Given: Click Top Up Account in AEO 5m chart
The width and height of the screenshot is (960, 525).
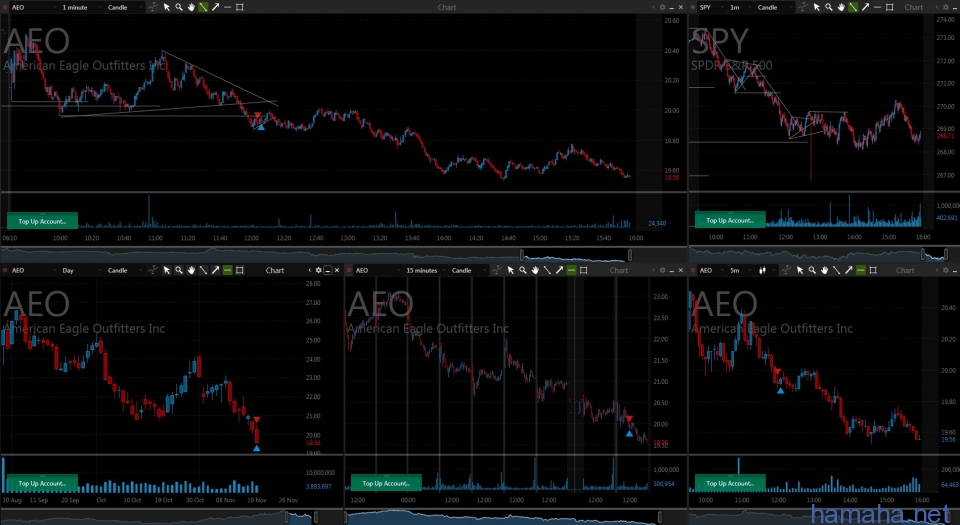Looking at the screenshot, I should pyautogui.click(x=730, y=483).
